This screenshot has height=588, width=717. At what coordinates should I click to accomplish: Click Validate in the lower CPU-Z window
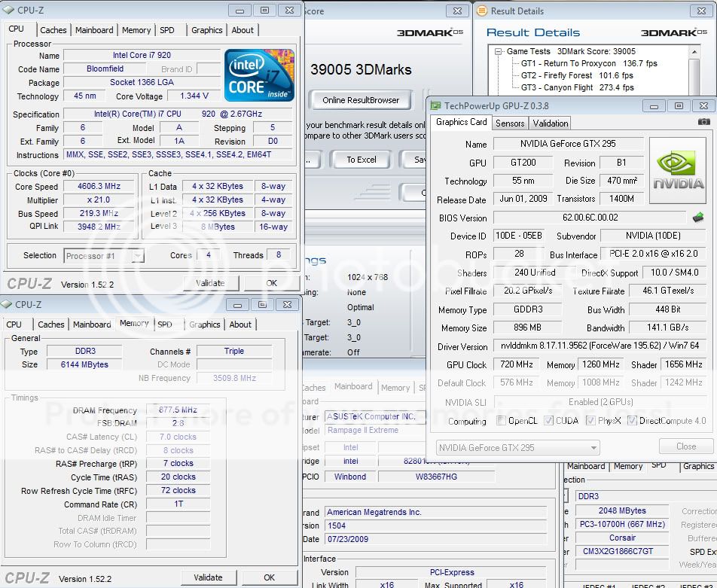click(208, 577)
